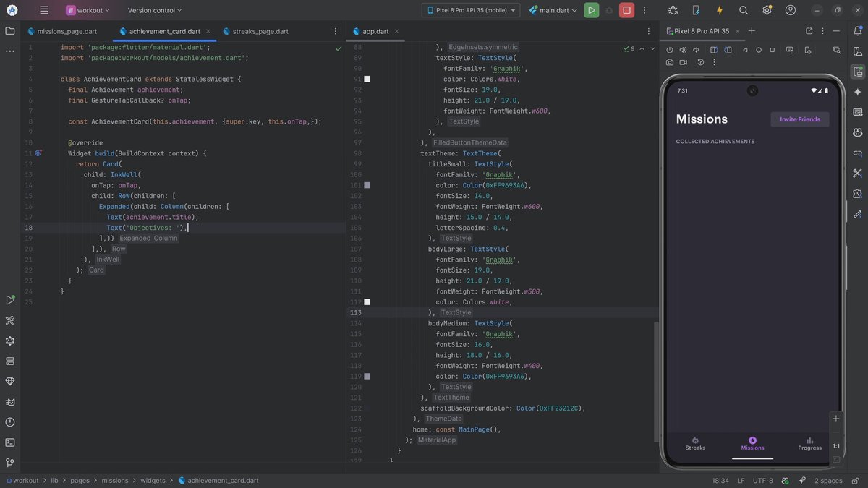Screen dimensions: 868x488
Task: Take an emulator screenshot with camera icon
Action: pyautogui.click(x=670, y=62)
